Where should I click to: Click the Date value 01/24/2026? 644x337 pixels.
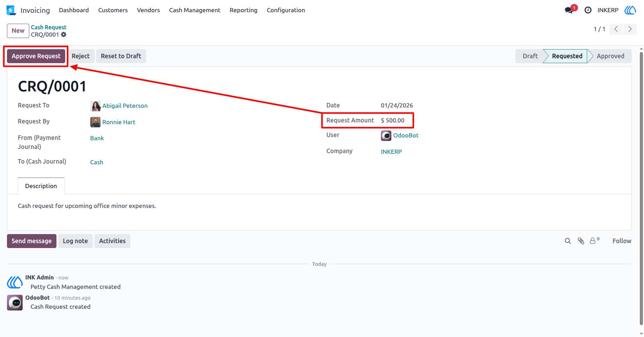tap(397, 105)
